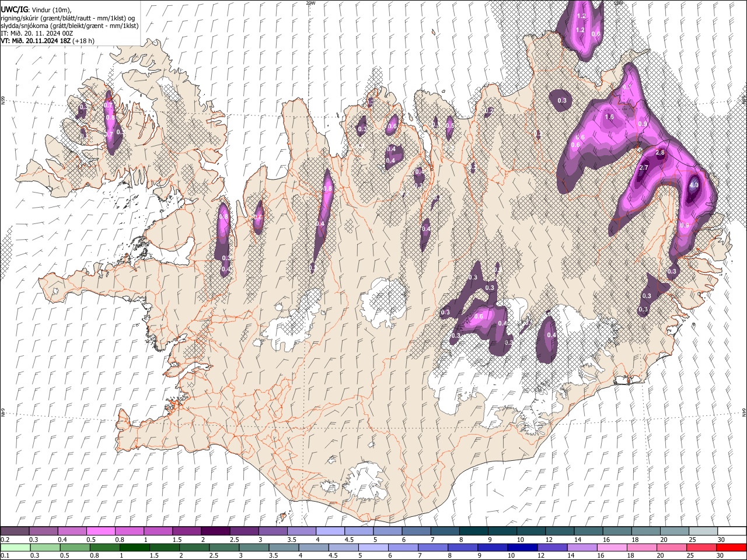Click the 15W longitude label at the top

coord(619,3)
